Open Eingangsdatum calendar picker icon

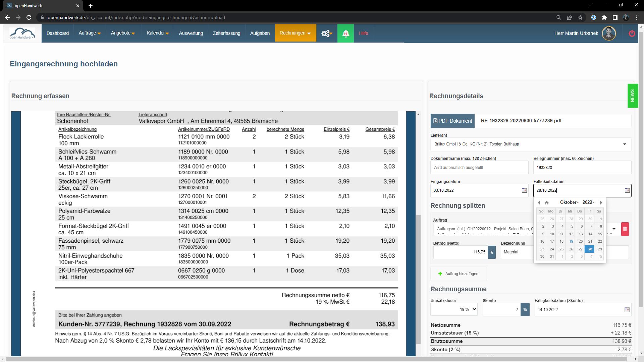coord(524,190)
